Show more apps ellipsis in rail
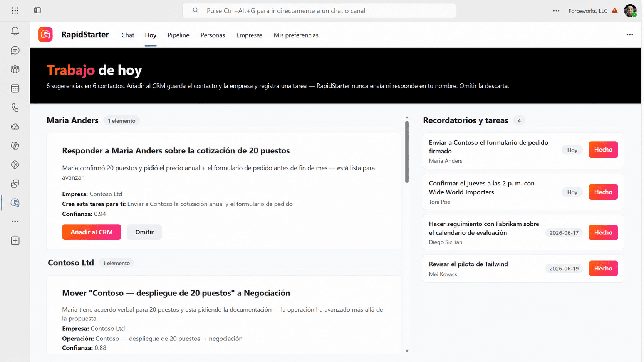The height and width of the screenshot is (362, 644). pos(15,222)
